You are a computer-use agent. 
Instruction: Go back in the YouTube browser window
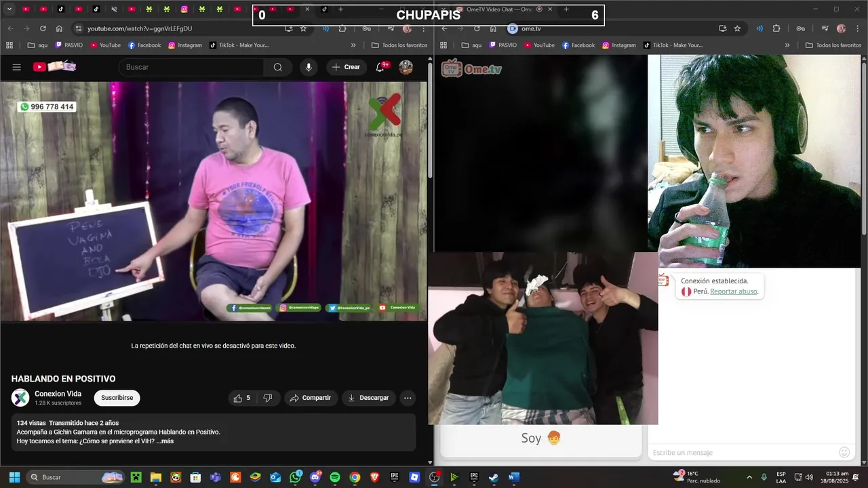10,28
